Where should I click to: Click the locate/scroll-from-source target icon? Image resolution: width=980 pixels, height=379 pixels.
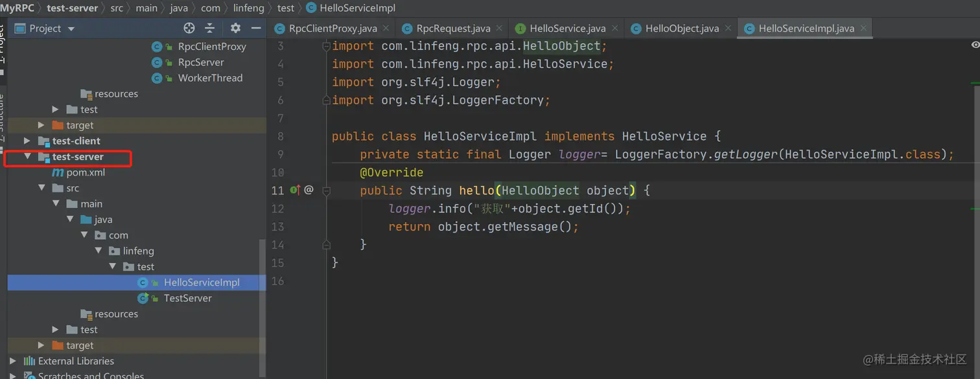189,28
